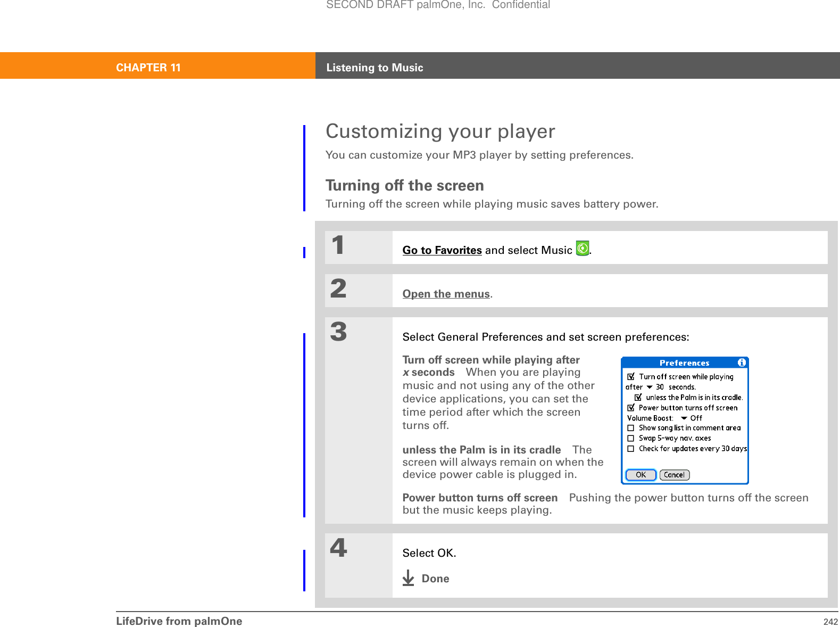Click the Cancel button in Preferences
This screenshot has width=840, height=627.
(x=674, y=475)
